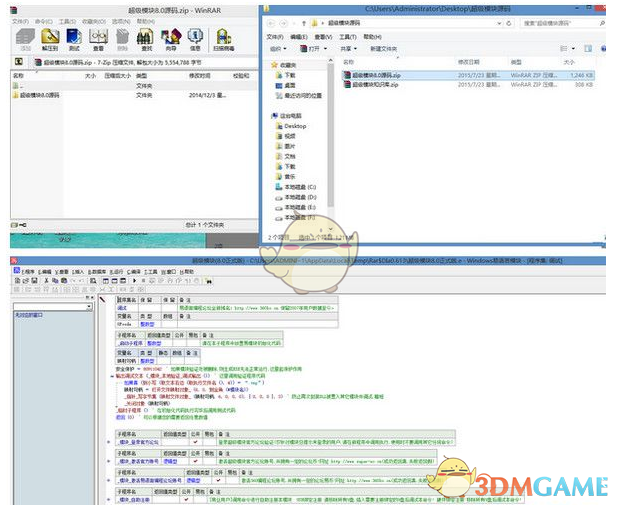Viewport: 619px width, 505px height.
Task: Expand arrow next to Explorer 打开 button
Action: pyautogui.click(x=326, y=49)
